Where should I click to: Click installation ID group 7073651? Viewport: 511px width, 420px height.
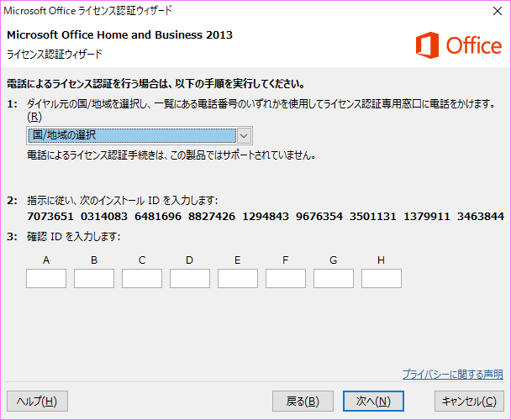(x=50, y=217)
